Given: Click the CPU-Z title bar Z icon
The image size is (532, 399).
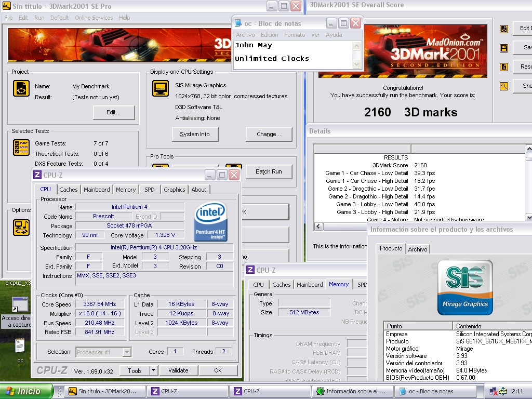Looking at the screenshot, I should pyautogui.click(x=37, y=175).
